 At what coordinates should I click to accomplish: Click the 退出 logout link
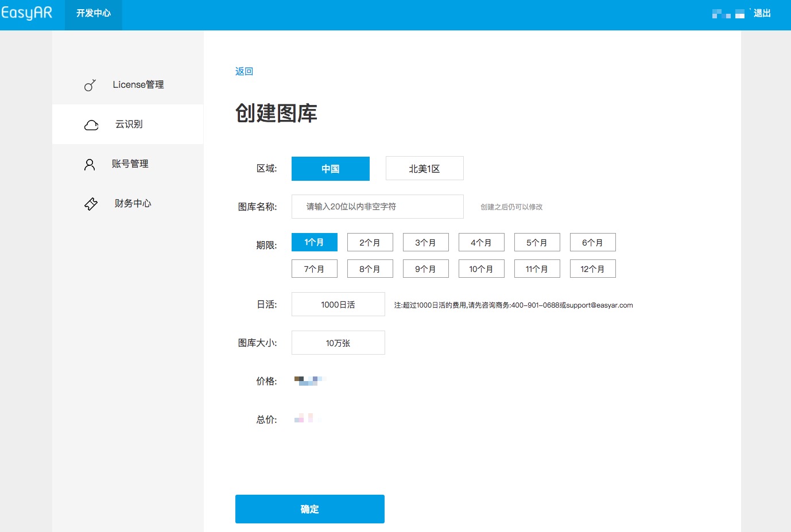tap(762, 13)
